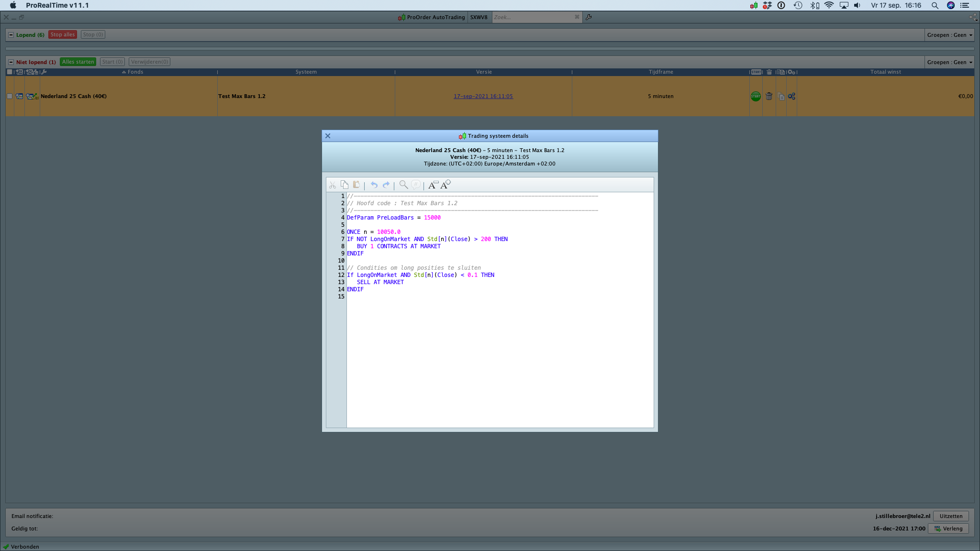Open version link 17-sep-2021 16:11:05
The height and width of the screenshot is (551, 980).
coord(483,96)
